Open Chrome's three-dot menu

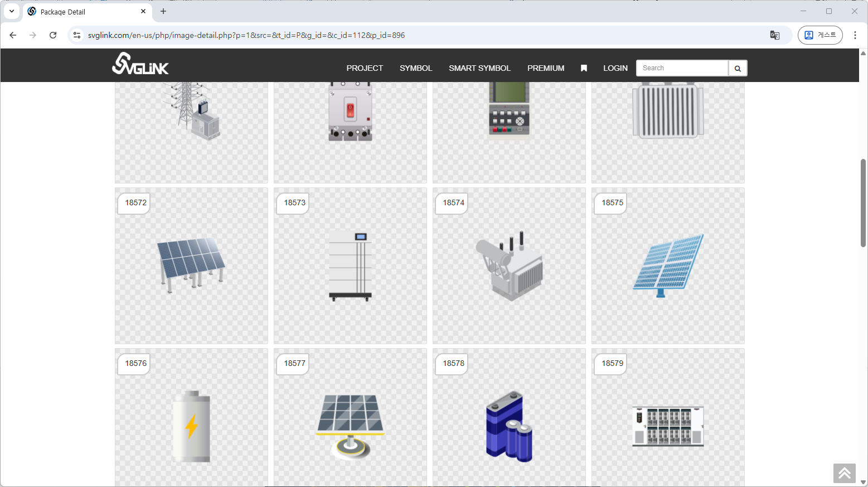coord(855,35)
